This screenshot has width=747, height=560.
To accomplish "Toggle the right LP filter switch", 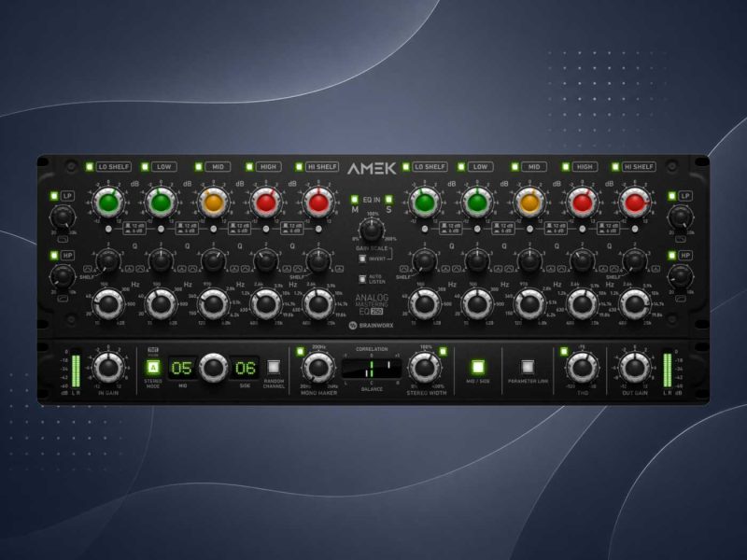I will (671, 196).
